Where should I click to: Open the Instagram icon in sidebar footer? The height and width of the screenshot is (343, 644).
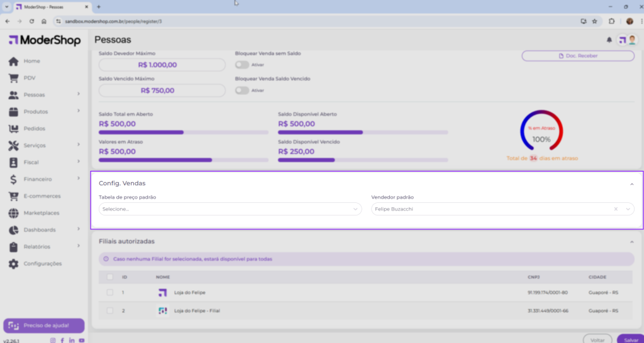tap(53, 340)
